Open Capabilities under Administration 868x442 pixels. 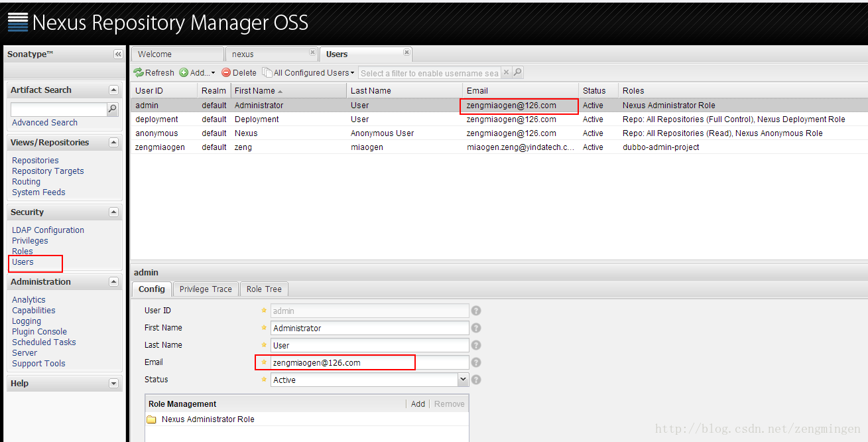coord(34,311)
